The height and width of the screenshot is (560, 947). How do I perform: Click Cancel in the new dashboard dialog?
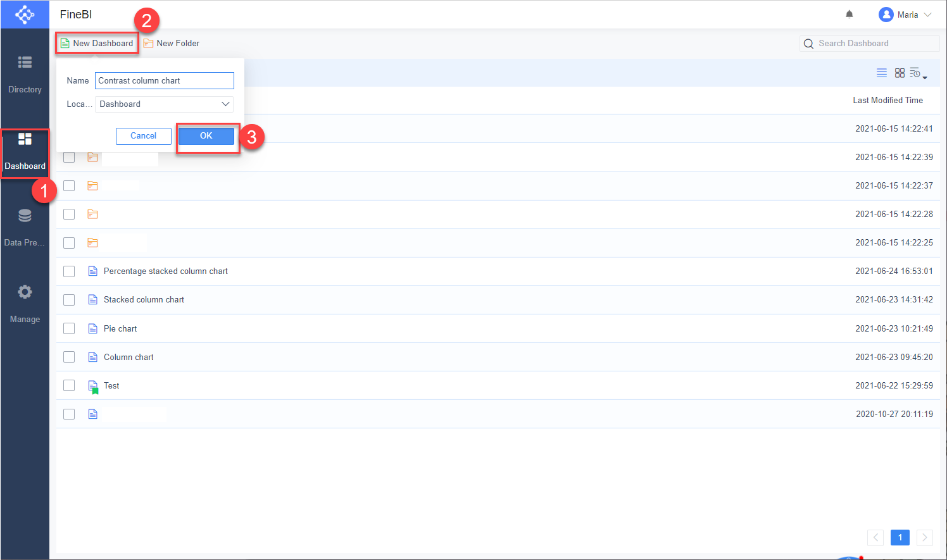tap(144, 136)
